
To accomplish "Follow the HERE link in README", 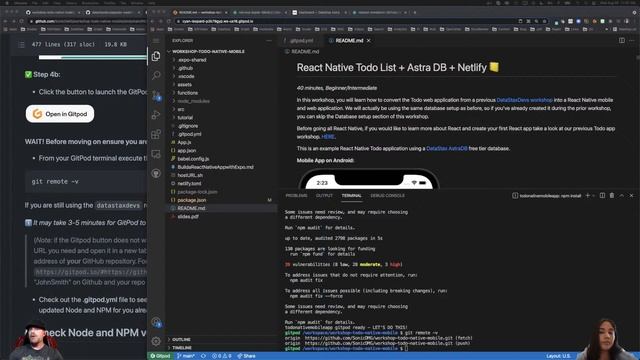I will click(328, 137).
